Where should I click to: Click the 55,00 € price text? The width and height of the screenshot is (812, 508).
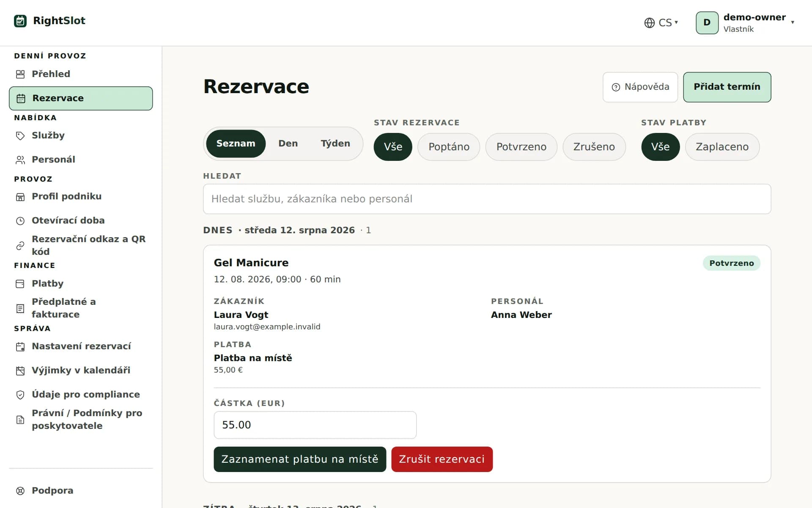pyautogui.click(x=228, y=370)
